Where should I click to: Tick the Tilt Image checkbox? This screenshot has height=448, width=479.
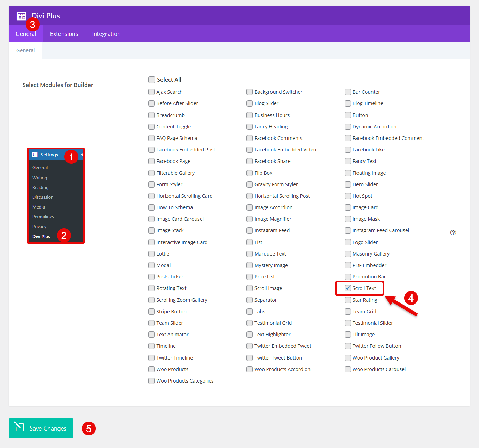pos(348,335)
